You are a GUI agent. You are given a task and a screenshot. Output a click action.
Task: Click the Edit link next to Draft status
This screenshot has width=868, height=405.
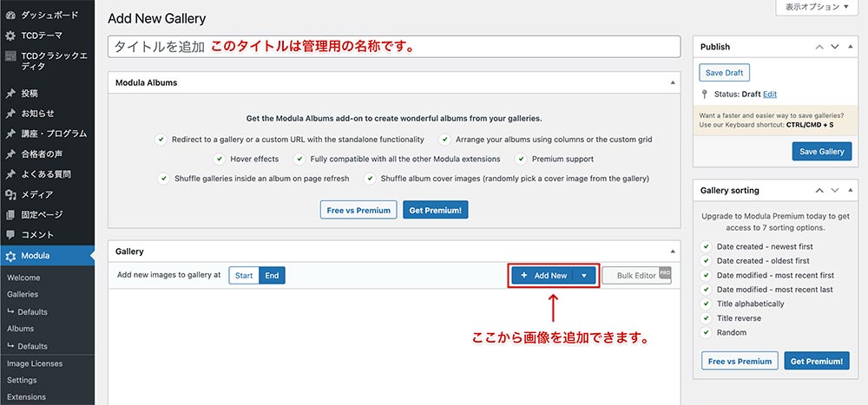tap(770, 94)
